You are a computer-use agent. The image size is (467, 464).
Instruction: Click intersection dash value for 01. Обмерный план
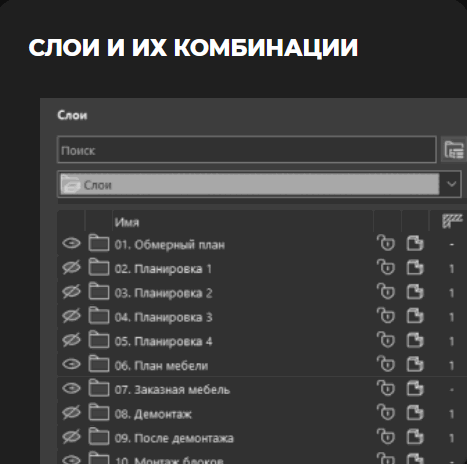(452, 244)
